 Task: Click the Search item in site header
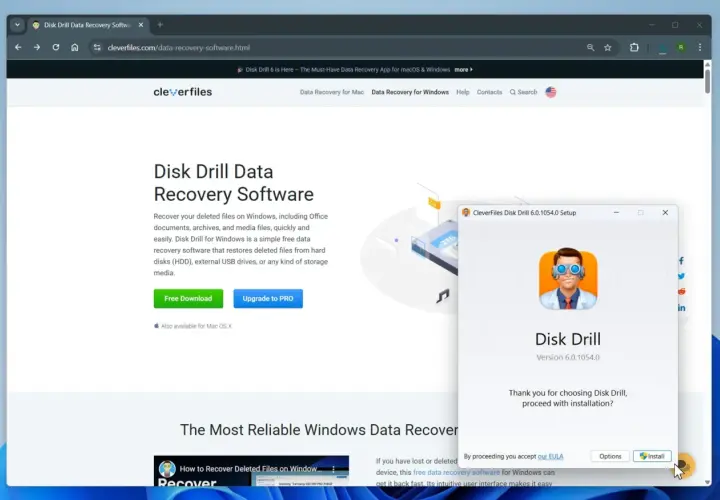pos(523,92)
